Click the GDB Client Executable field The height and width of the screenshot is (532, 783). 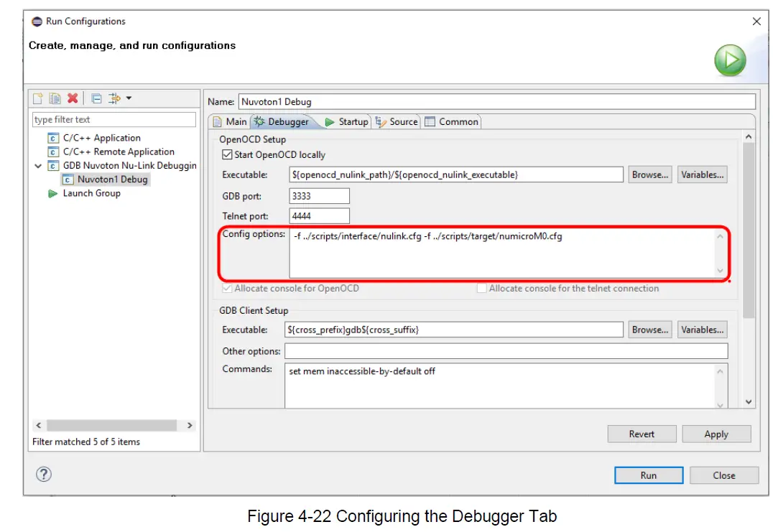click(x=454, y=330)
